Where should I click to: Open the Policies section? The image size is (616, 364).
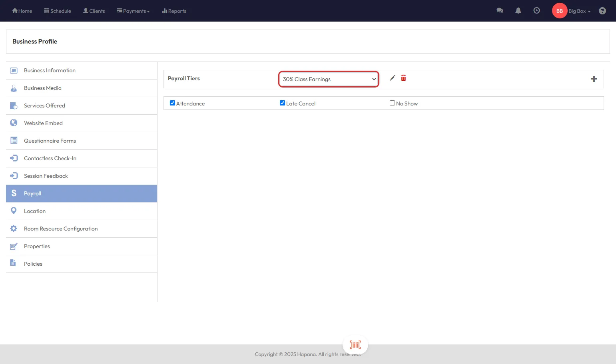pos(33,264)
